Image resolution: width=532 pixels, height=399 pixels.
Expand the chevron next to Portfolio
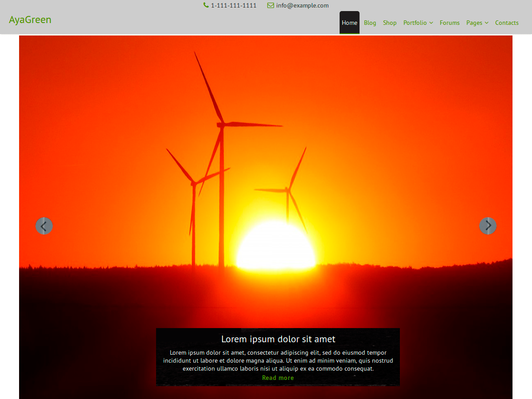pyautogui.click(x=431, y=23)
